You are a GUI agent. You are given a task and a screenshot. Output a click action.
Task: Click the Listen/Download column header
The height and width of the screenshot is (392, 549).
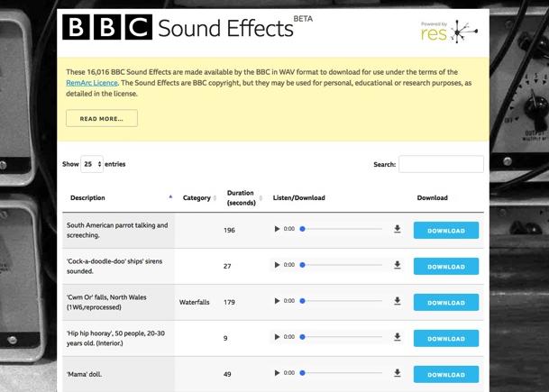click(x=299, y=197)
